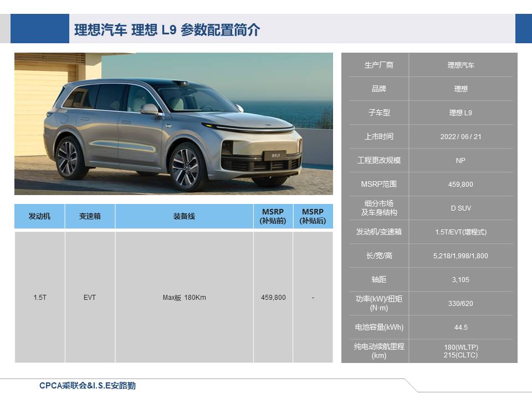Click the 3,105 wheelbase value
The width and height of the screenshot is (532, 399).
pyautogui.click(x=461, y=279)
